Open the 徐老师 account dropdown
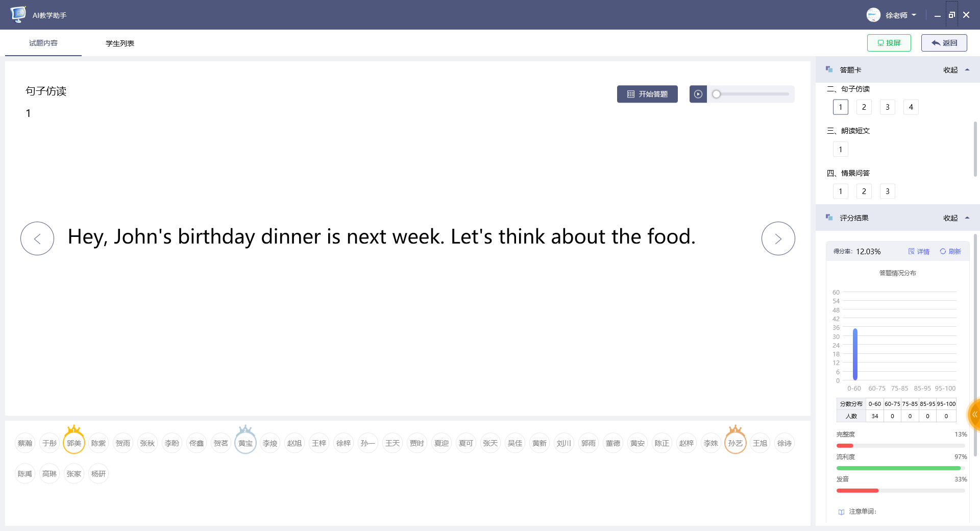Screen dimensions: 980x531 point(892,15)
